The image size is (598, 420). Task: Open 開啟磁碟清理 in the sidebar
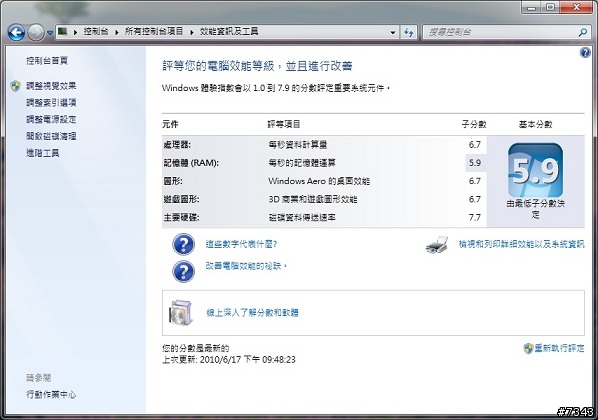point(51,136)
